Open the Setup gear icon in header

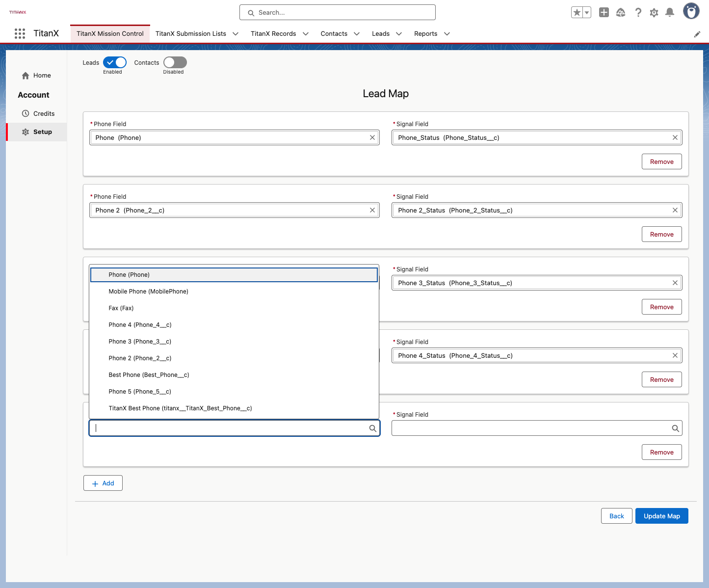(654, 12)
